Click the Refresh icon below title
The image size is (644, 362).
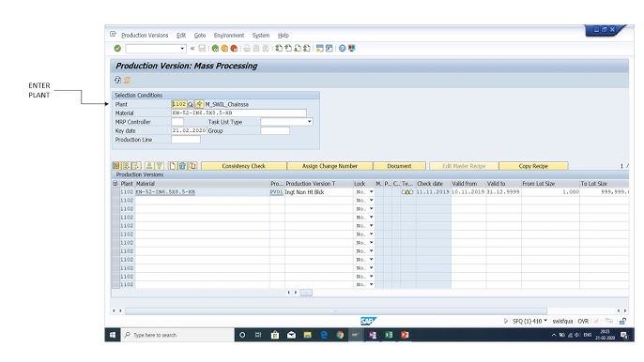pos(118,80)
